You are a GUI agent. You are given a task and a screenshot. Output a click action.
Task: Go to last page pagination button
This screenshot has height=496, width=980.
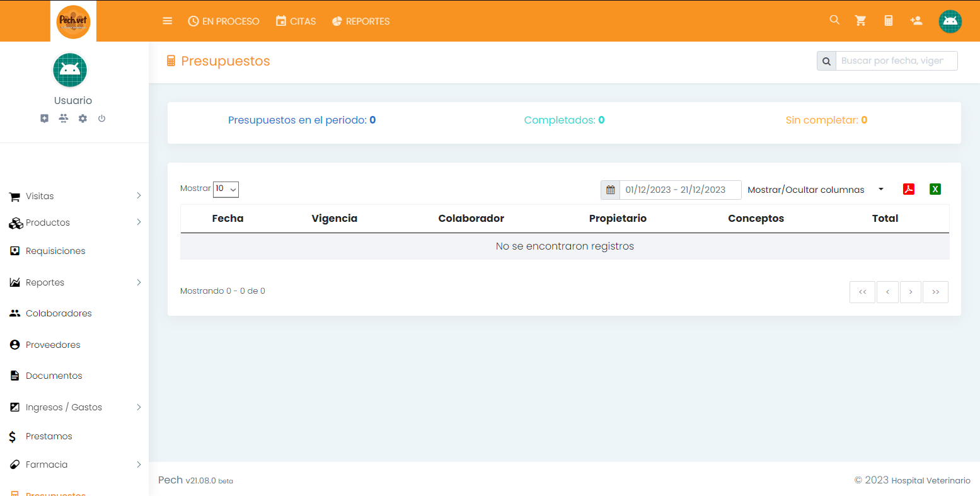click(x=935, y=292)
